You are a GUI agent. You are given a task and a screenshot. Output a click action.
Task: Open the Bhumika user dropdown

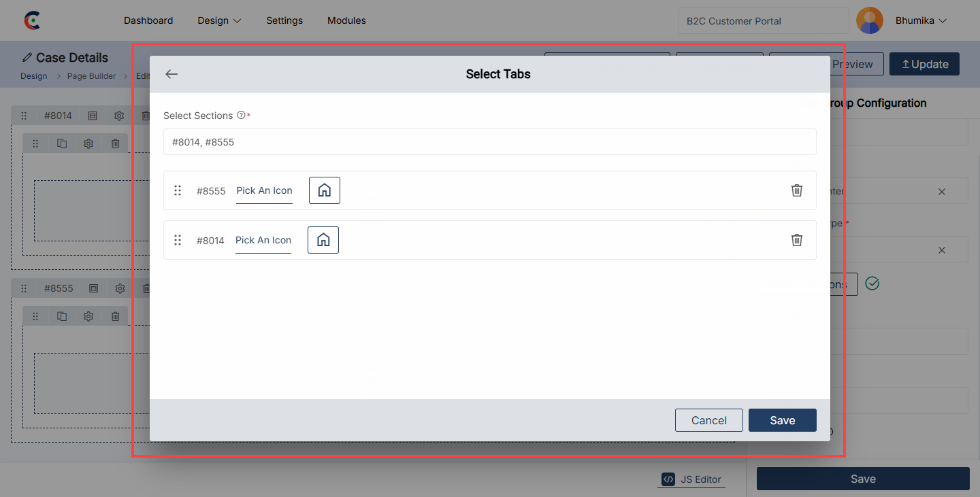click(921, 20)
